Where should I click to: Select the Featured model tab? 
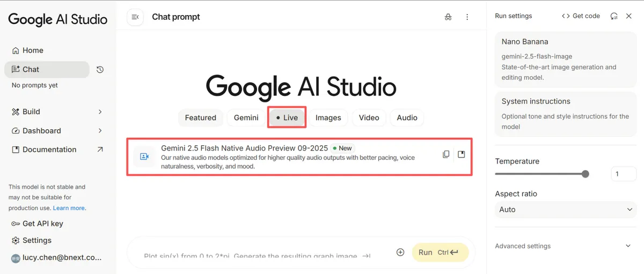(200, 118)
